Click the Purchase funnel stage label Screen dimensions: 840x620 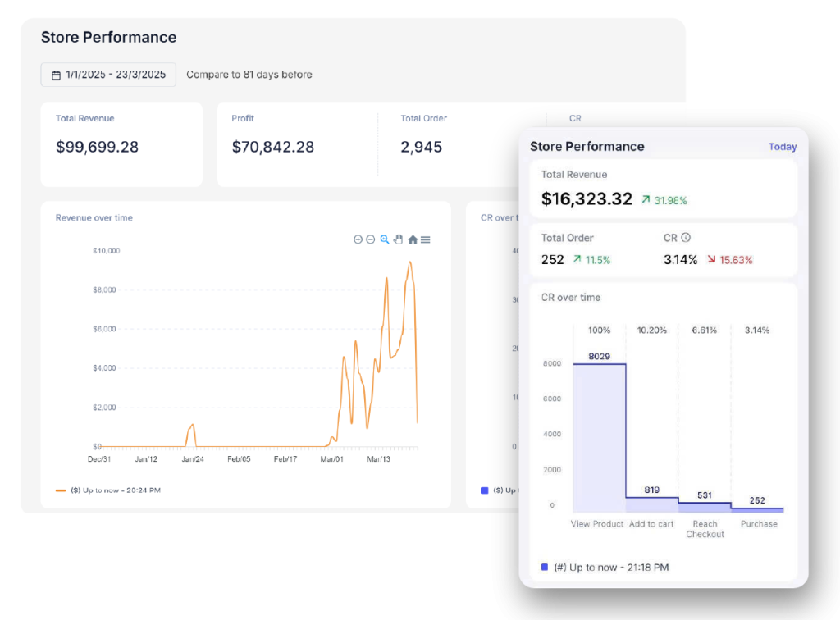[759, 524]
